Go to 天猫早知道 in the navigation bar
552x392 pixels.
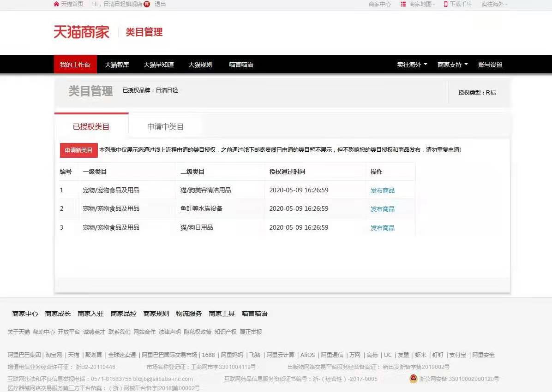click(x=158, y=65)
